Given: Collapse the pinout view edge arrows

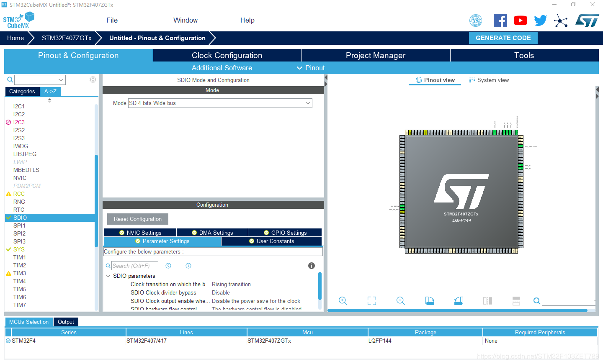Looking at the screenshot, I should [x=597, y=93].
